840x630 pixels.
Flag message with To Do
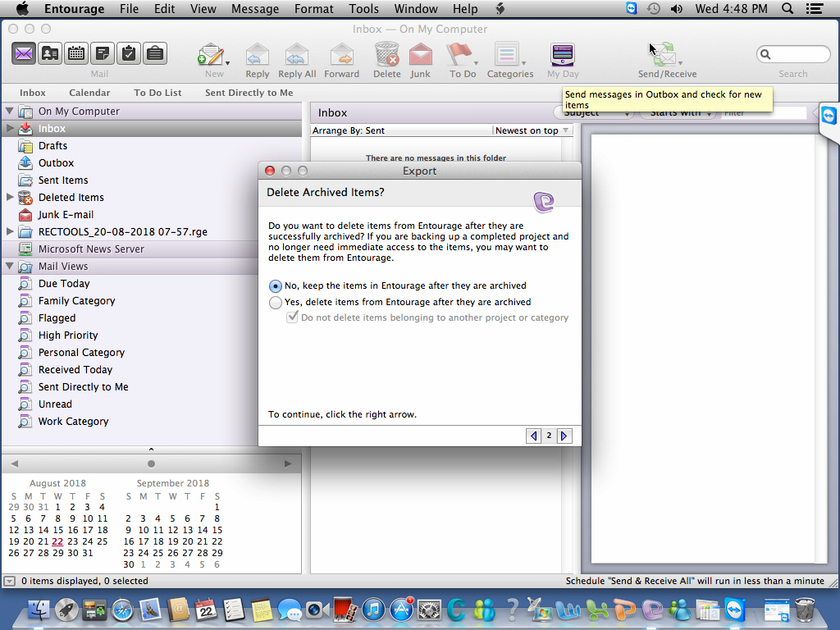pos(459,55)
